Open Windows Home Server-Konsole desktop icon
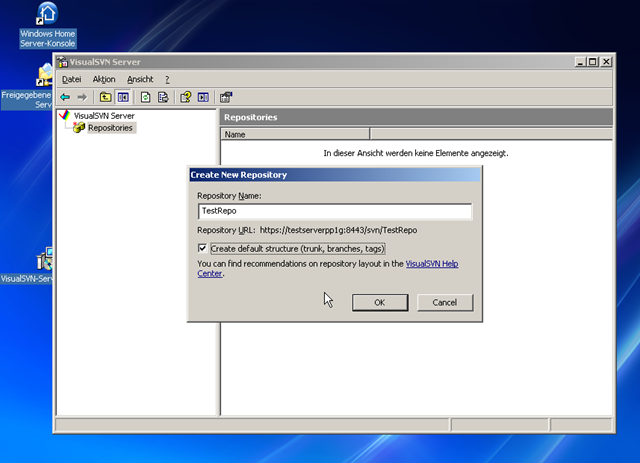The width and height of the screenshot is (640, 463). tap(48, 25)
